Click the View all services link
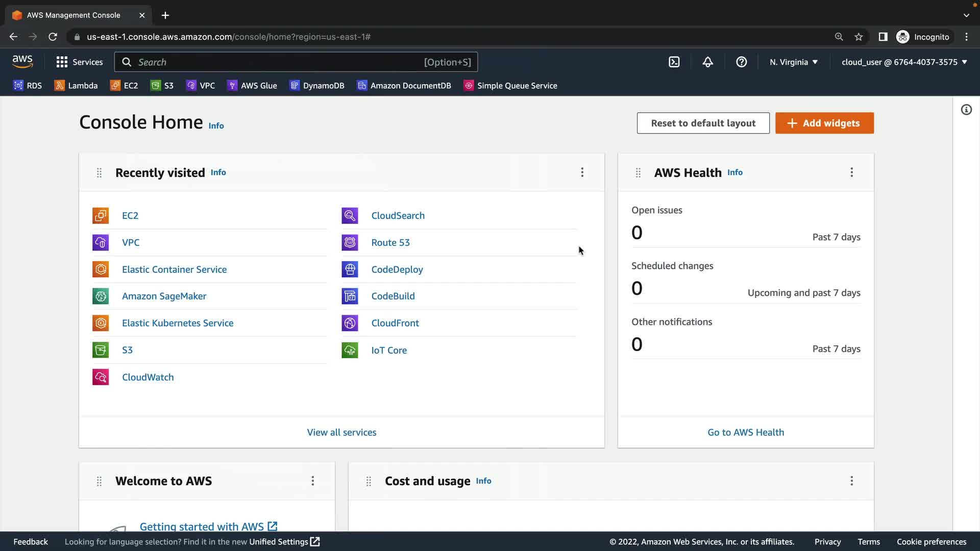Image resolution: width=980 pixels, height=551 pixels. click(x=341, y=433)
